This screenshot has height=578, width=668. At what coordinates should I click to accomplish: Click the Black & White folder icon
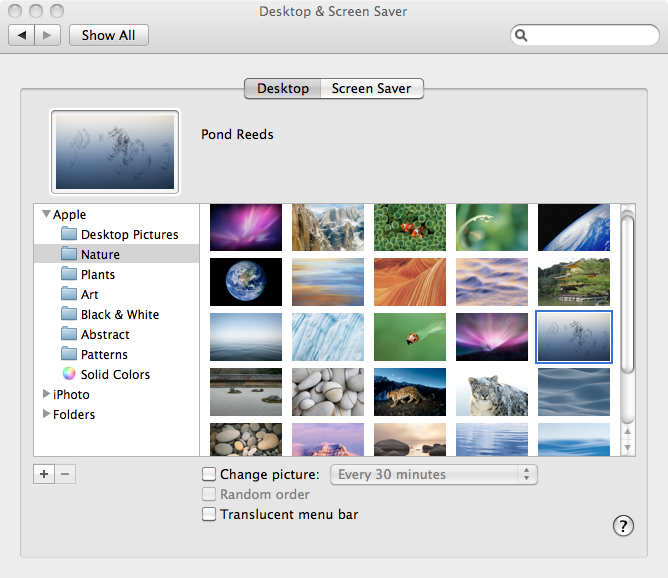click(x=69, y=314)
